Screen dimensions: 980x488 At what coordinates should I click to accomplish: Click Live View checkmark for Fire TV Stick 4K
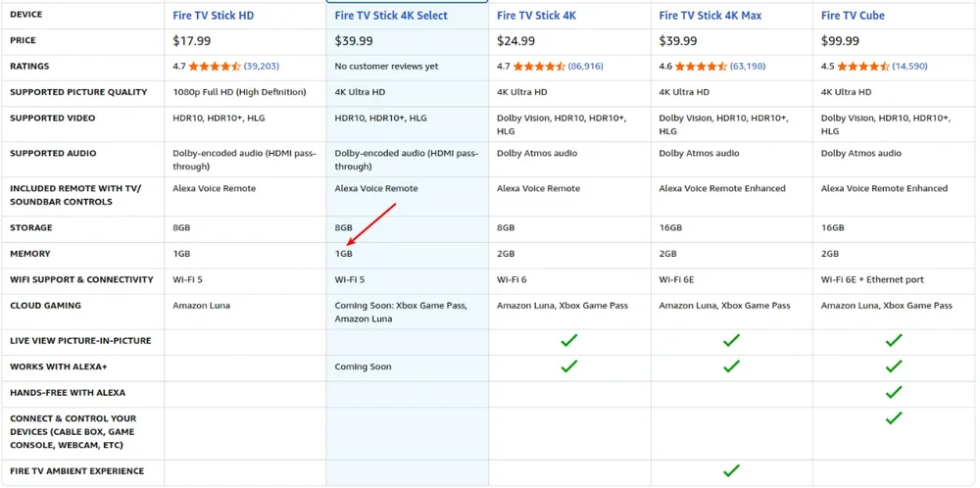point(568,341)
